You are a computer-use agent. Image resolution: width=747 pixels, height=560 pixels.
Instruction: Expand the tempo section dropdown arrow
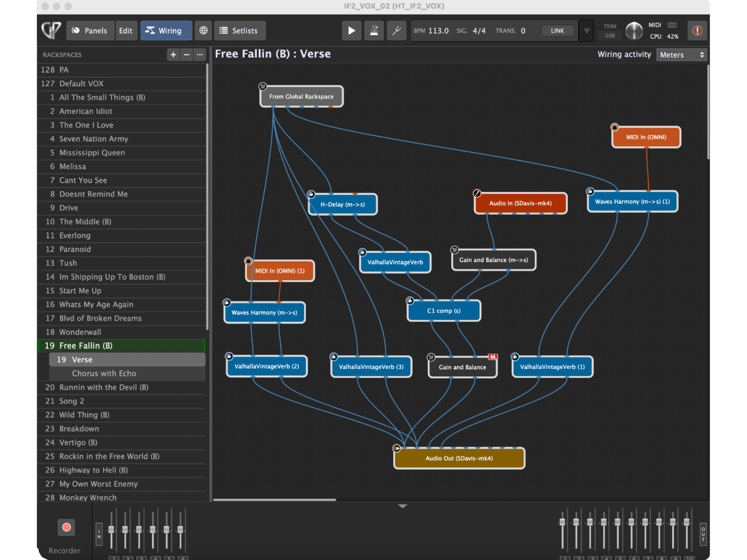coord(587,31)
